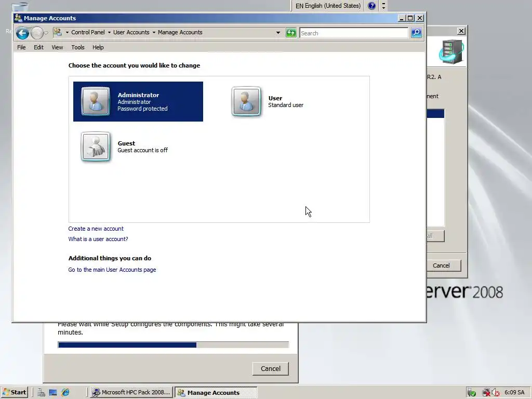The image size is (532, 399).
Task: Click Cancel in the Setup progress window
Action: click(270, 368)
